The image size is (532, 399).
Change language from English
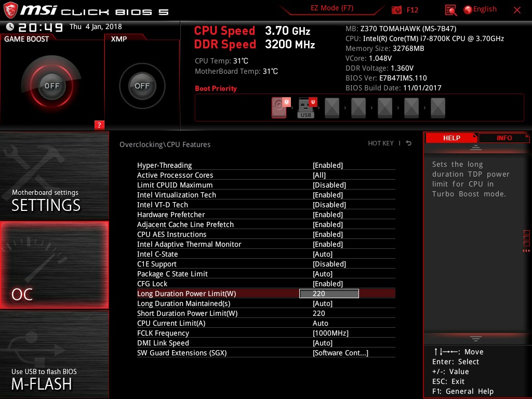tap(485, 9)
